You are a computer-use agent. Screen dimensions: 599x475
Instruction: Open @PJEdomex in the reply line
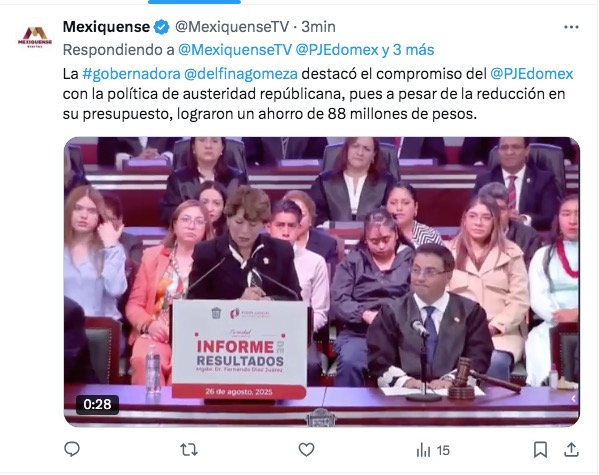point(337,50)
